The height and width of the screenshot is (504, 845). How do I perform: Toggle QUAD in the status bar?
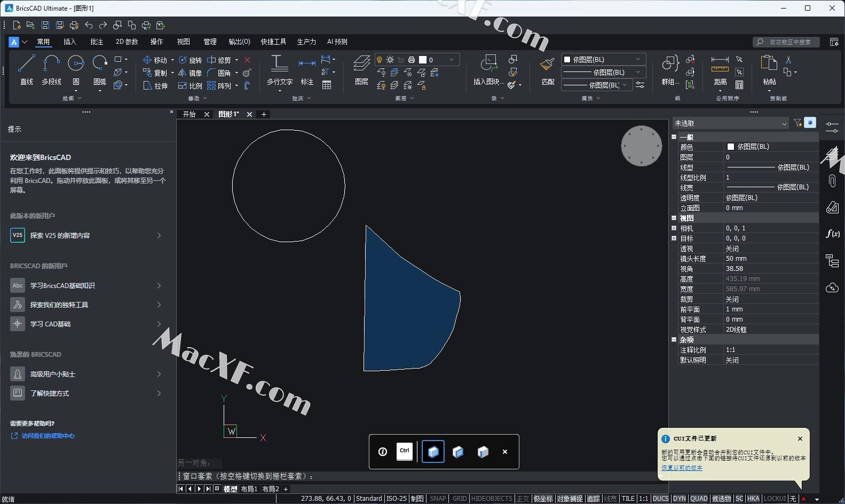pyautogui.click(x=699, y=499)
